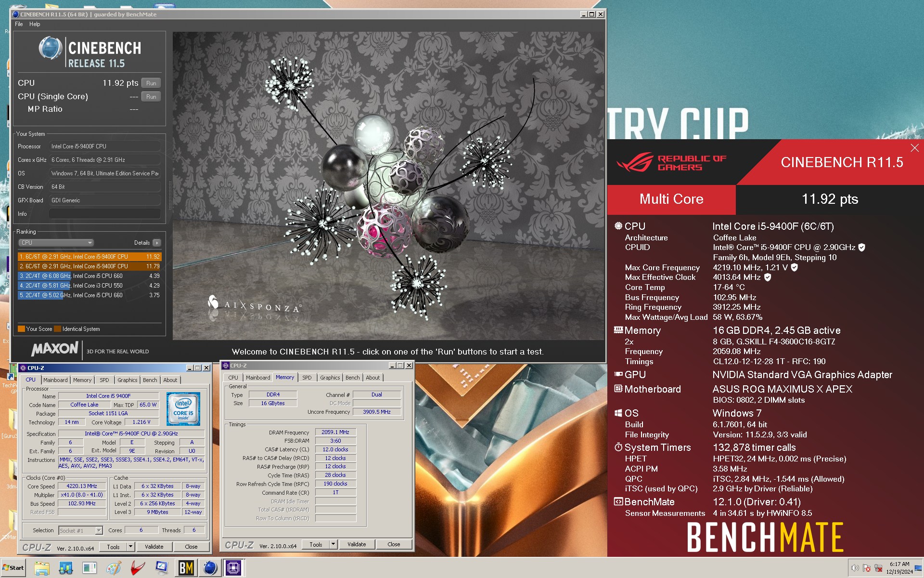Click Close in right CPU-Z Memory window
This screenshot has height=578, width=924.
[x=394, y=544]
